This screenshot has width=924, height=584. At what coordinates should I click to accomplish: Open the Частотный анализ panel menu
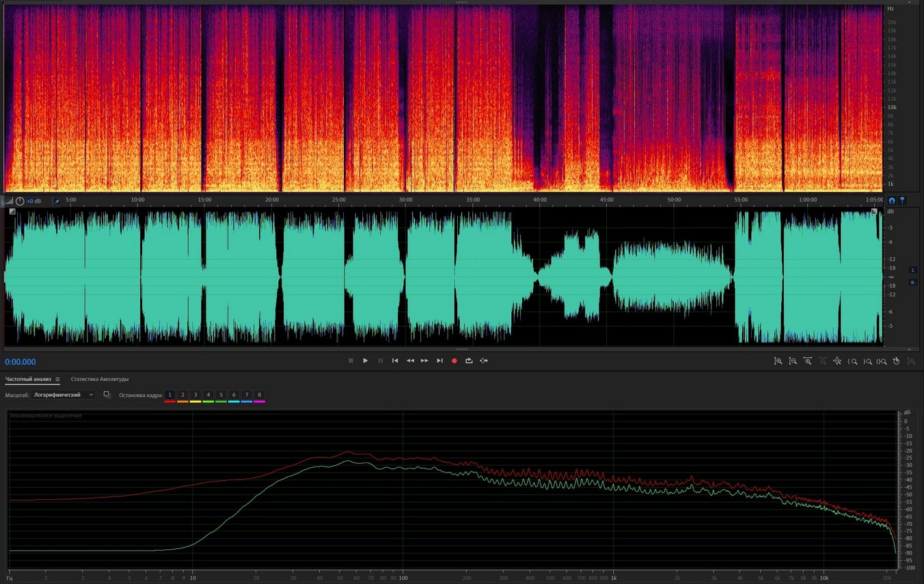point(57,379)
